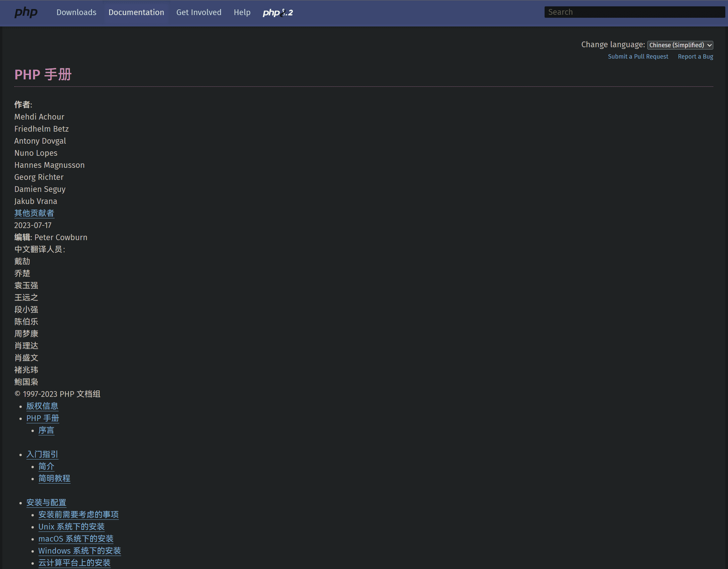Click translator name 袁玉强
This screenshot has height=569, width=728.
(x=26, y=286)
